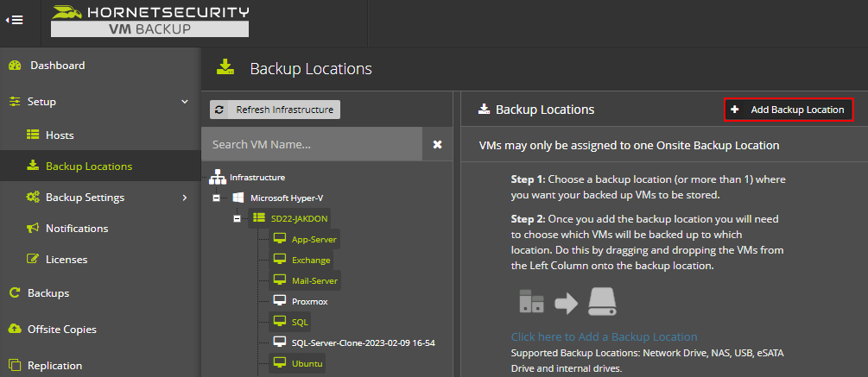This screenshot has height=377, width=868.
Task: Select the SD22-JAKDON host label
Action: tap(300, 218)
